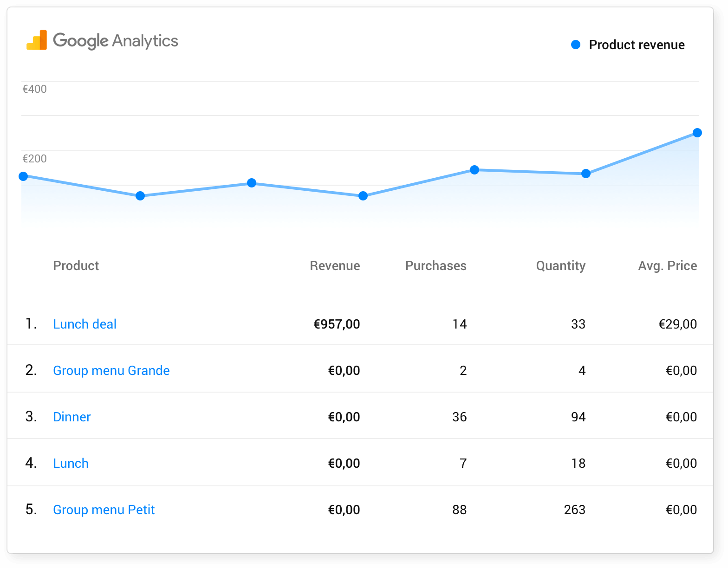This screenshot has height=568, width=728.
Task: Click the Google Analytics title text
Action: pos(116,41)
